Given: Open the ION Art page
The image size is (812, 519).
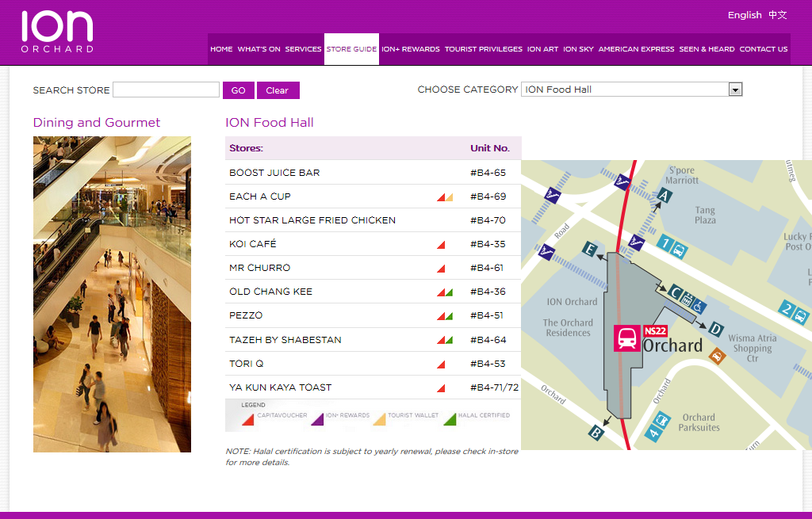Looking at the screenshot, I should (542, 49).
